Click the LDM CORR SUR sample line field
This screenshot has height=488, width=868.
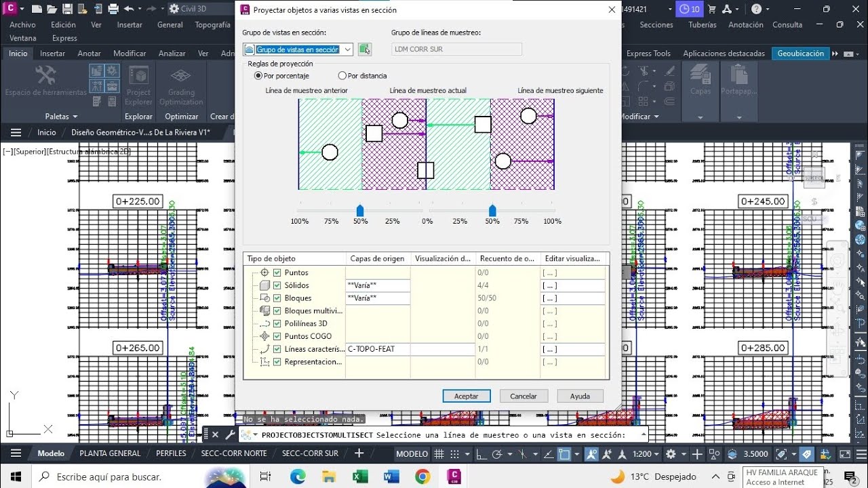(x=457, y=49)
